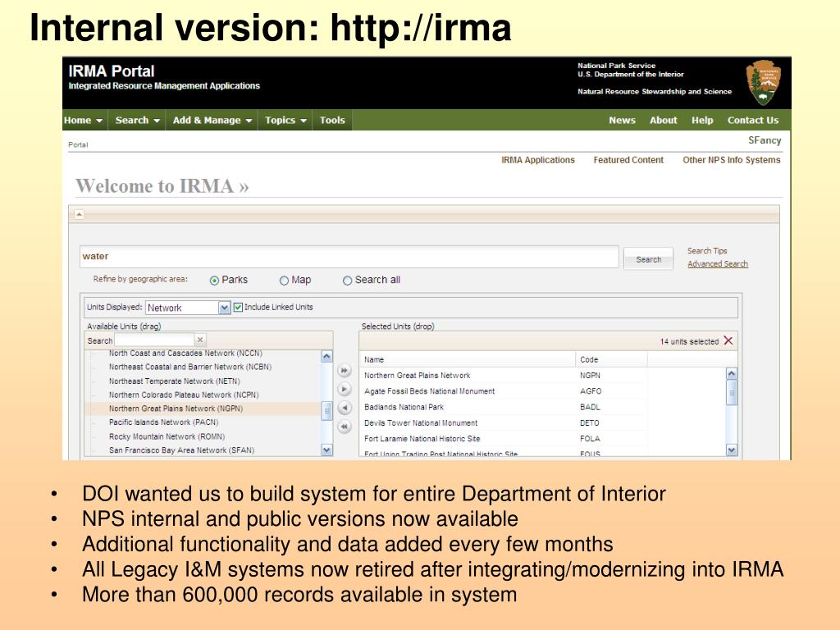Click the SFancy user name
The height and width of the screenshot is (630, 840).
(765, 140)
